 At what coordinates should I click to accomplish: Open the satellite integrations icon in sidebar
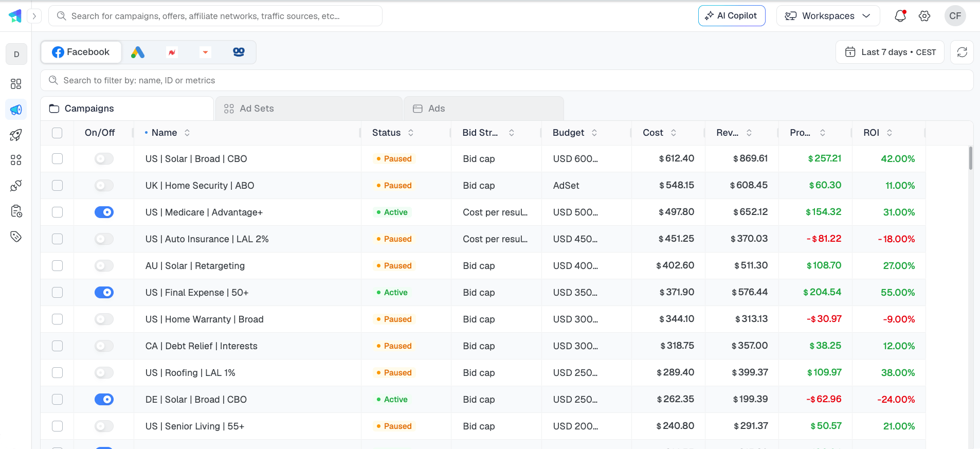point(16,186)
